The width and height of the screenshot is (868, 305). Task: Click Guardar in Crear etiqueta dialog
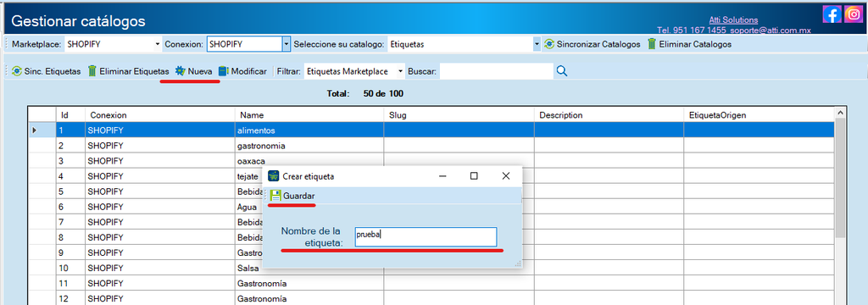[x=292, y=196]
